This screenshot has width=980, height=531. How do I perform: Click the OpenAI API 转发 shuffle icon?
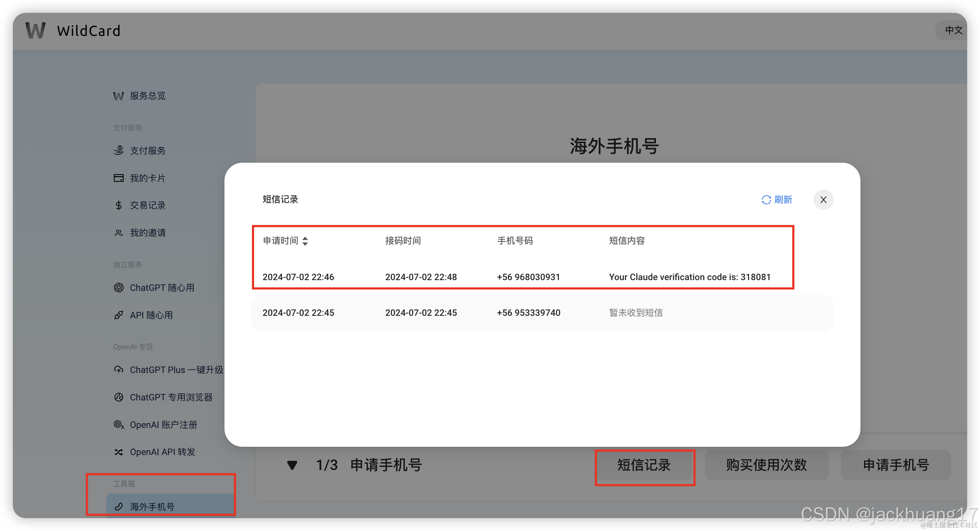click(x=118, y=452)
